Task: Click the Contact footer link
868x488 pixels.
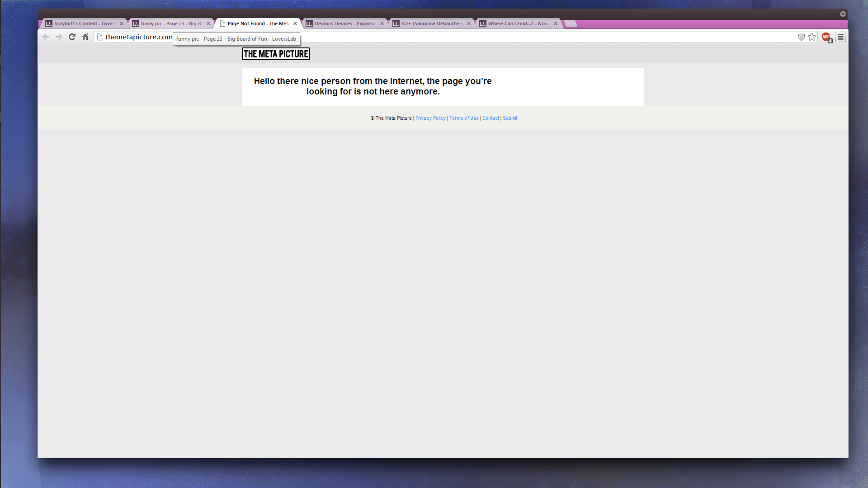Action: click(x=491, y=118)
